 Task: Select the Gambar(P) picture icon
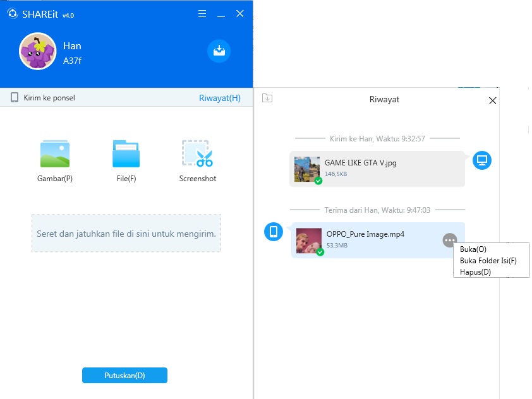[x=55, y=154]
